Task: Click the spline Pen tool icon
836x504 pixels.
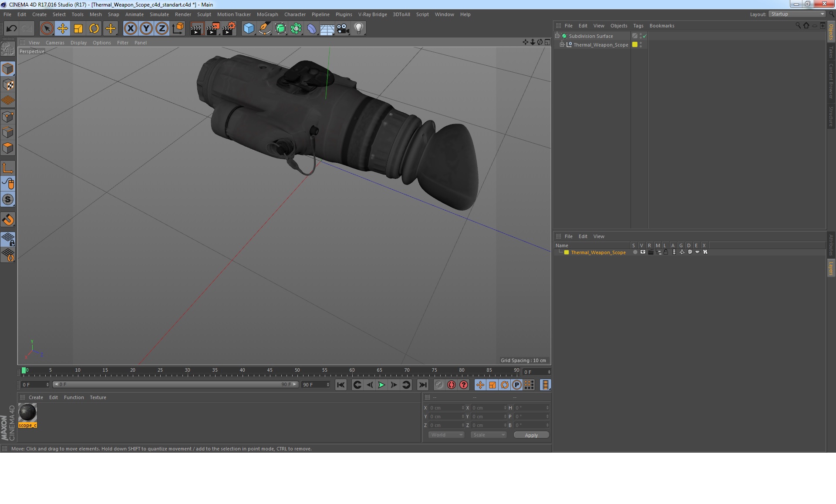Action: (x=264, y=29)
